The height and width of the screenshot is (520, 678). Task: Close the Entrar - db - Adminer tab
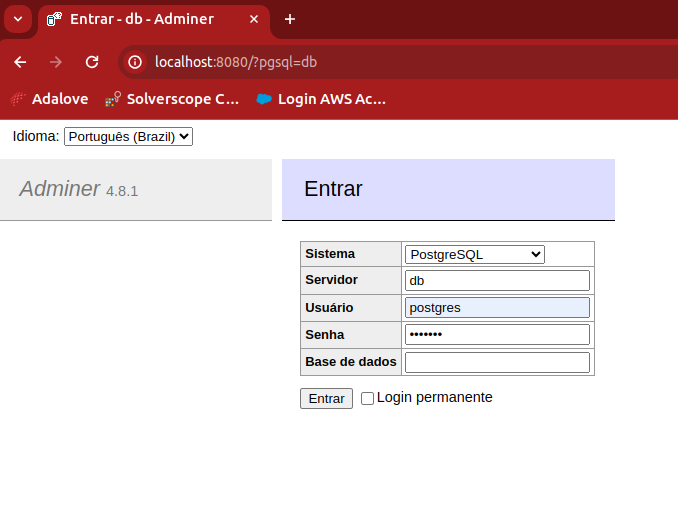tap(254, 19)
